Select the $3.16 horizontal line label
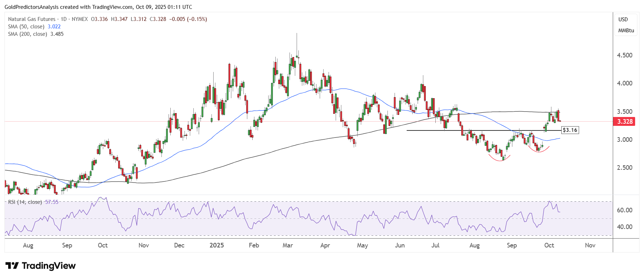644x279 pixels. 570,130
